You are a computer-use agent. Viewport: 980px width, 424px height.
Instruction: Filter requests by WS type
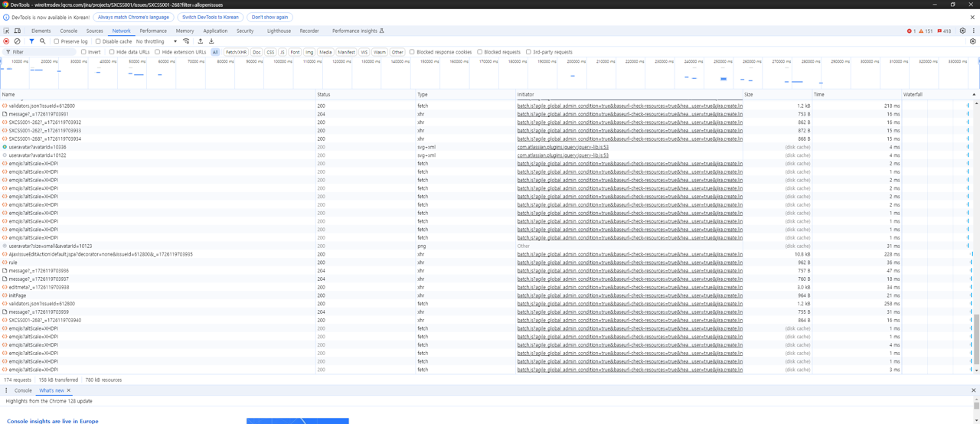point(364,52)
